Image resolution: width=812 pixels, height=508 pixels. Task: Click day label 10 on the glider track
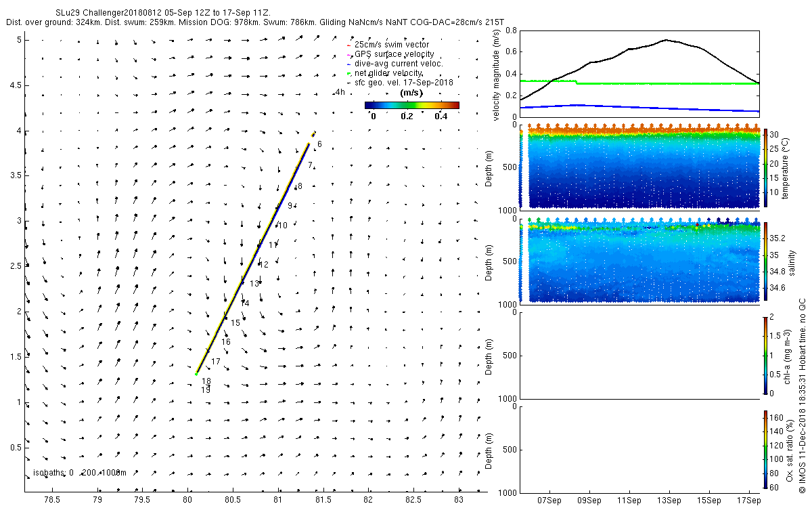pos(283,226)
